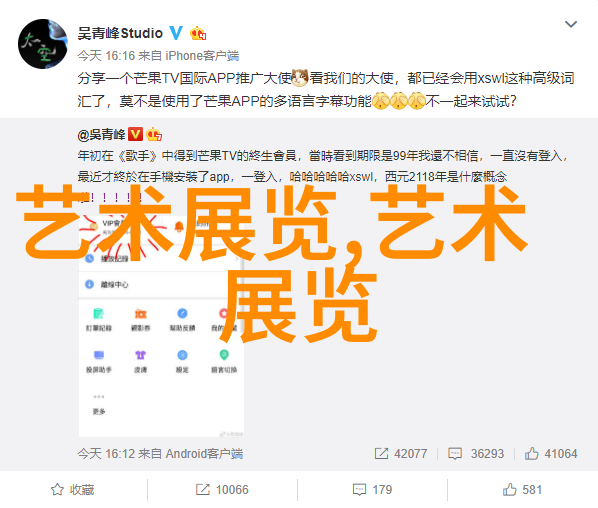Like the original post with 41064 likes

[x=551, y=453]
